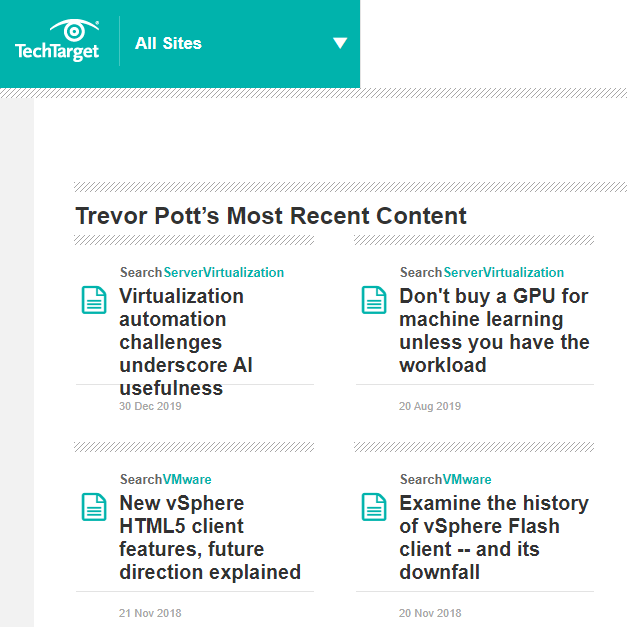Click the 21 Nov 2018 date
Image resolution: width=627 pixels, height=627 pixels.
pos(150,613)
